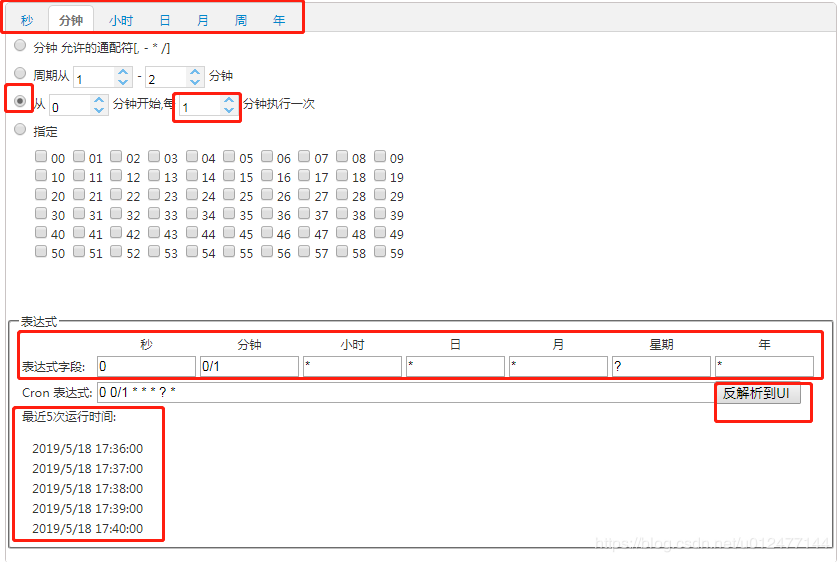The image size is (839, 562).
Task: Click the 每 interval minutes input field
Action: coord(200,105)
